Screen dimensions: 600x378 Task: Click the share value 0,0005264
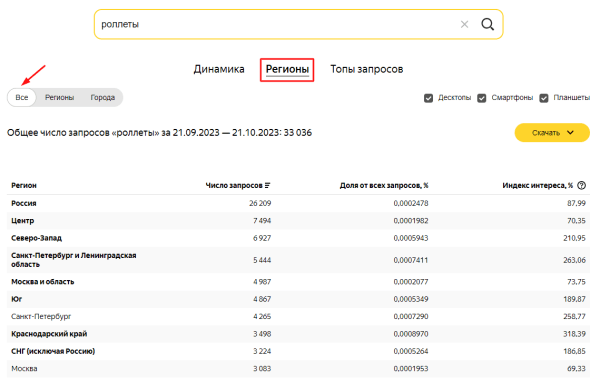pyautogui.click(x=411, y=351)
